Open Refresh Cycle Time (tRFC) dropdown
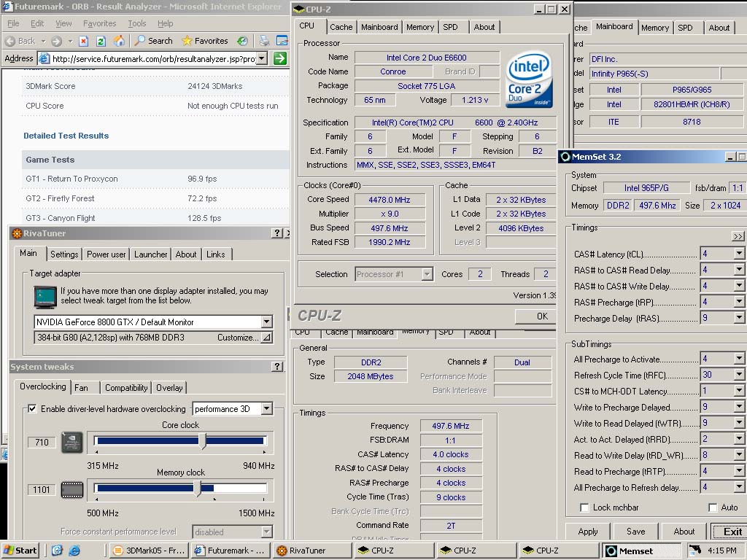Image resolution: width=747 pixels, height=560 pixels. 738,375
